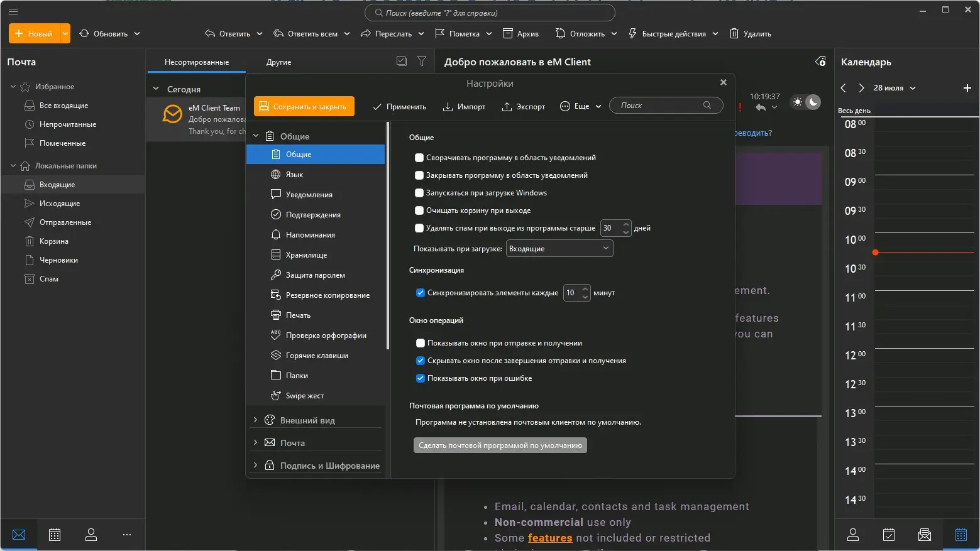Add a new calendar event with plus icon
Image resolution: width=980 pixels, height=551 pixels.
pos(967,88)
